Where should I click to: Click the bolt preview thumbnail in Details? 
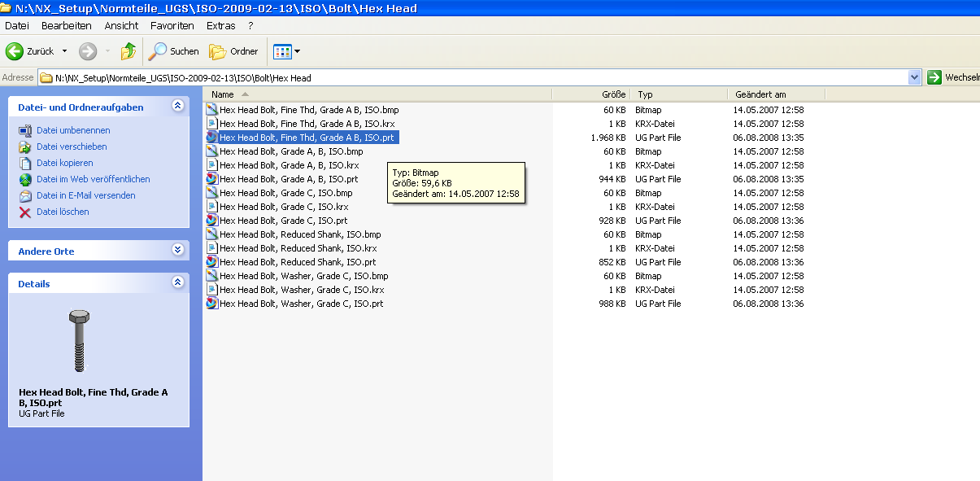coord(79,341)
